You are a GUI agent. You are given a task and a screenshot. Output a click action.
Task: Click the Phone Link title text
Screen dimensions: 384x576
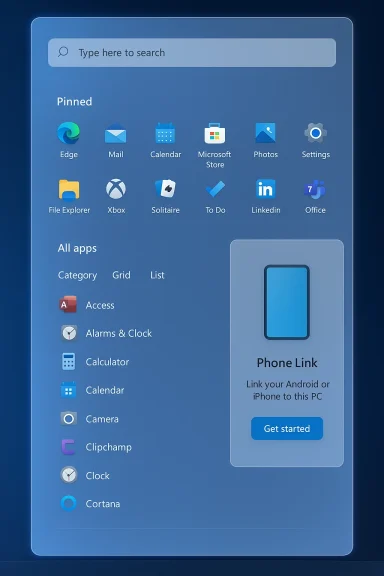tap(287, 363)
